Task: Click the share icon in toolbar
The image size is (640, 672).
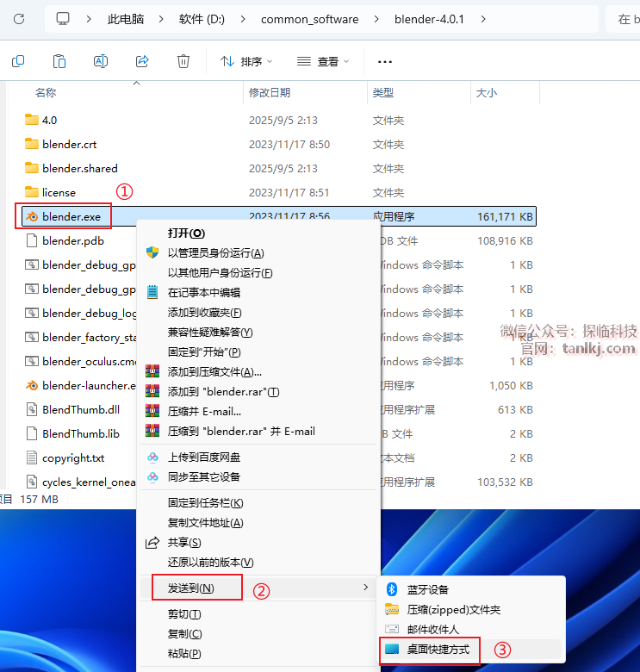Action: click(x=142, y=62)
